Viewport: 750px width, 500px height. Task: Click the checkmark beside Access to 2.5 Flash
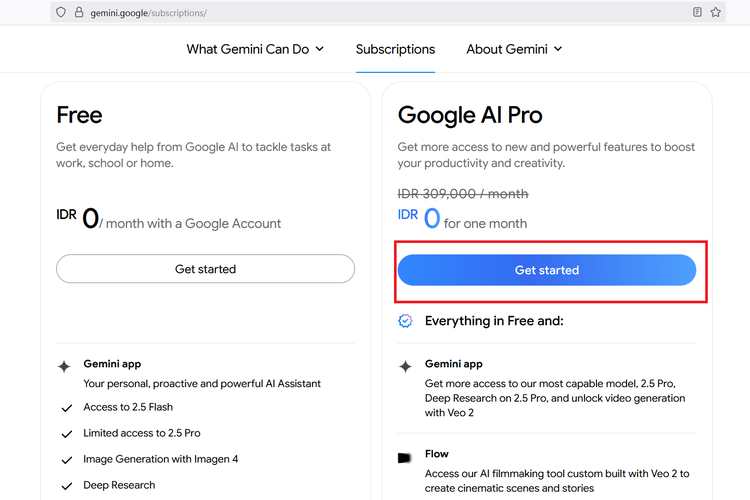[x=67, y=408]
